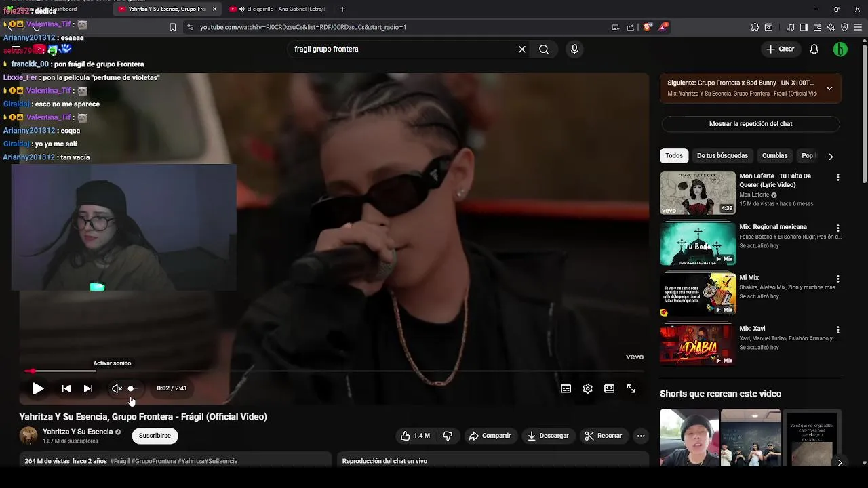Open the Mix: Regional mexicana title

[773, 227]
